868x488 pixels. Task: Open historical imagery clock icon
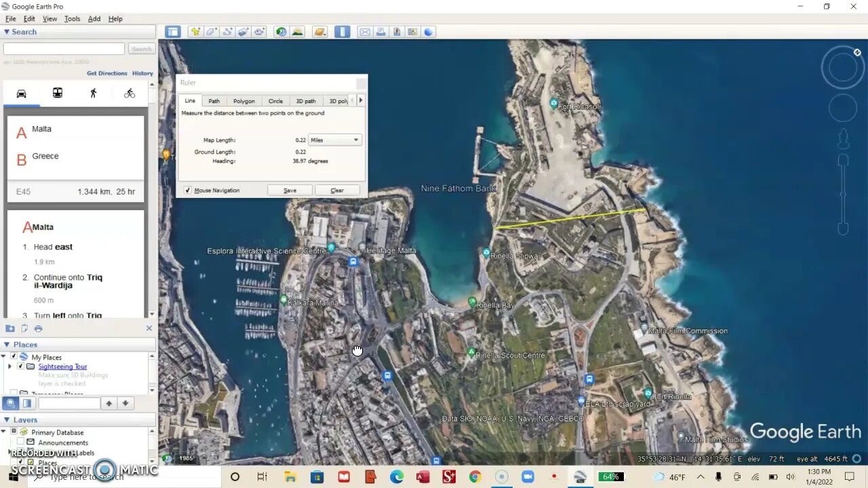pyautogui.click(x=281, y=32)
